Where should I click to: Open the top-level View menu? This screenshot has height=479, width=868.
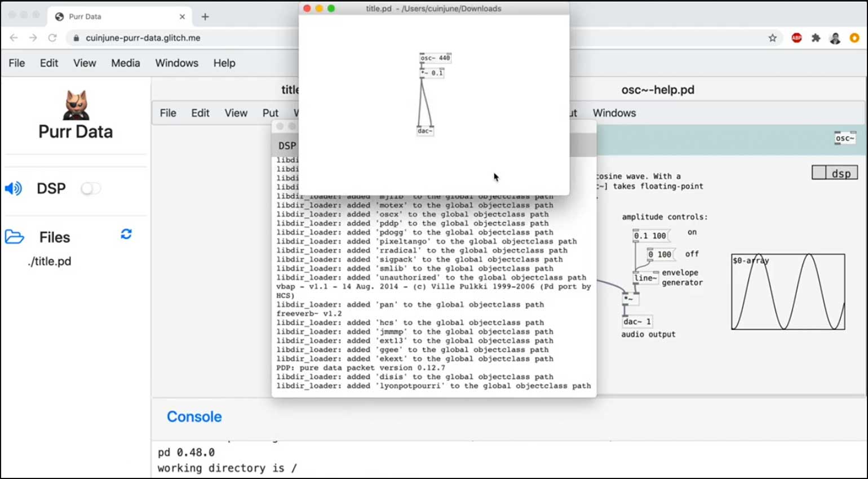pyautogui.click(x=85, y=63)
